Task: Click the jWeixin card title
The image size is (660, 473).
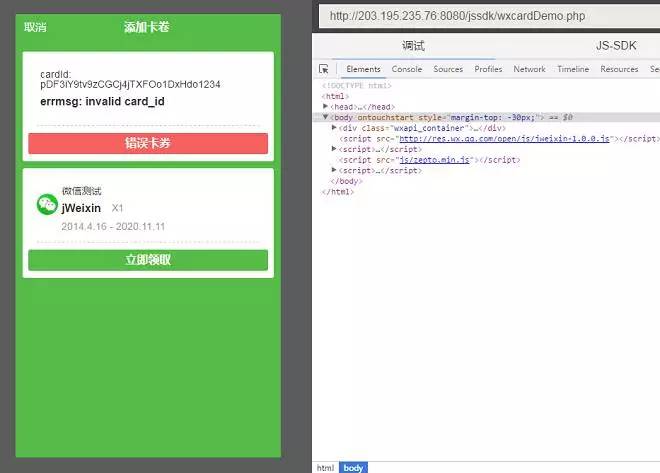Action: 81,208
